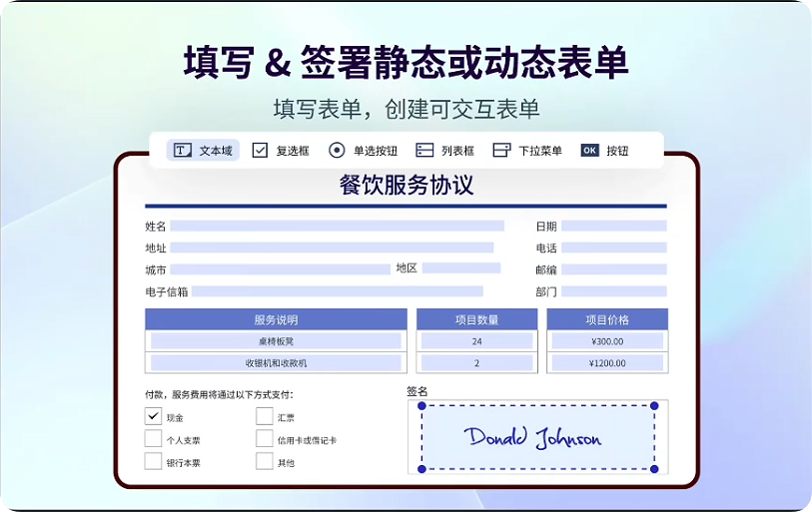812x512 pixels.
Task: Enable the 汇票 payment checkbox
Action: pyautogui.click(x=264, y=416)
